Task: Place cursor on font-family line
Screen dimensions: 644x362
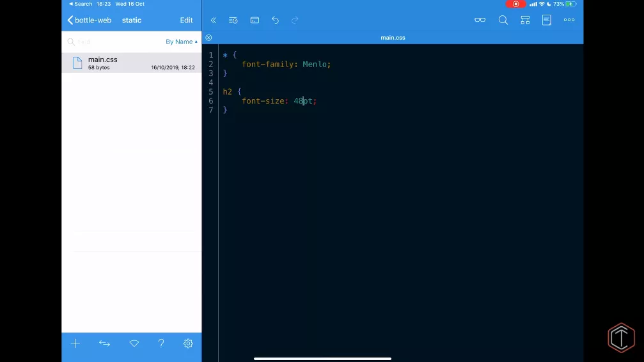Action: [x=287, y=64]
